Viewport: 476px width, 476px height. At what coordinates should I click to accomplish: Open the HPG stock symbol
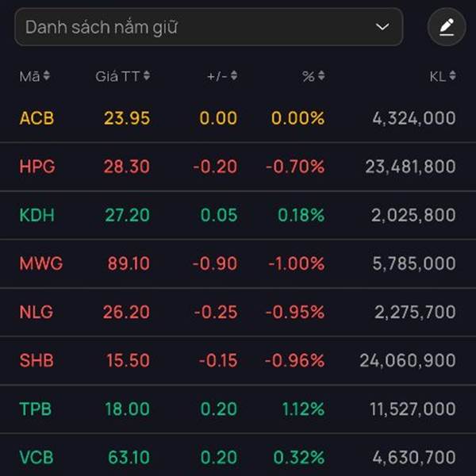37,167
